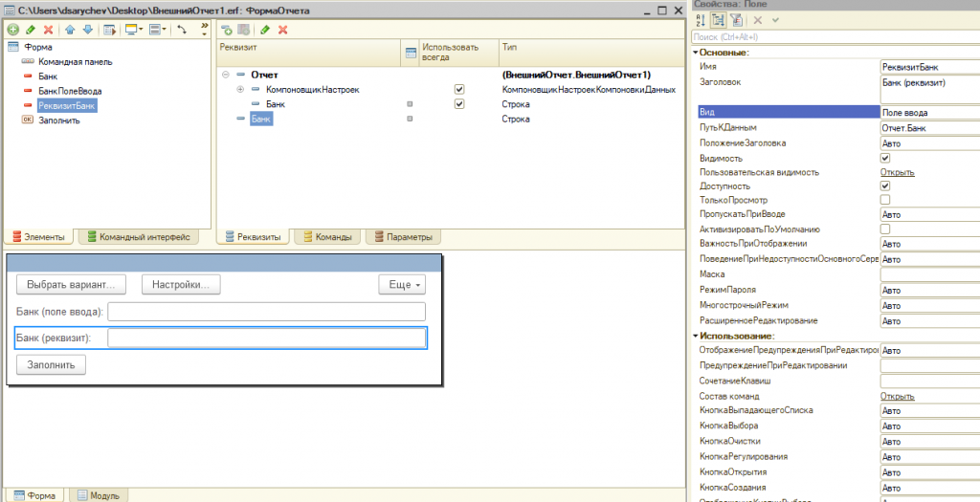Viewport: 980px width, 502px height.
Task: Click the confirm checkmark icon in Properties toolbar
Action: [x=775, y=20]
